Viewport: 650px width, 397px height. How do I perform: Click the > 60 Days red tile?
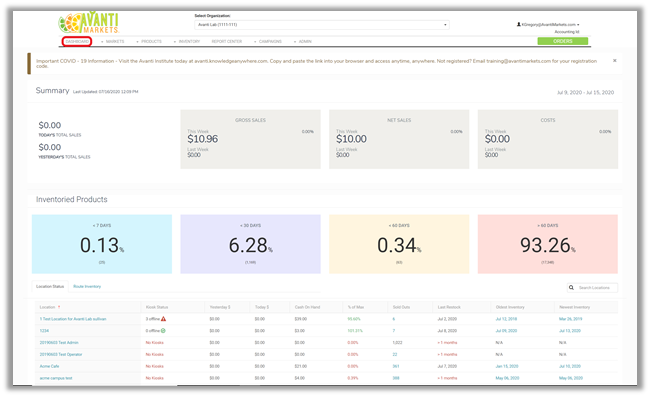click(548, 244)
